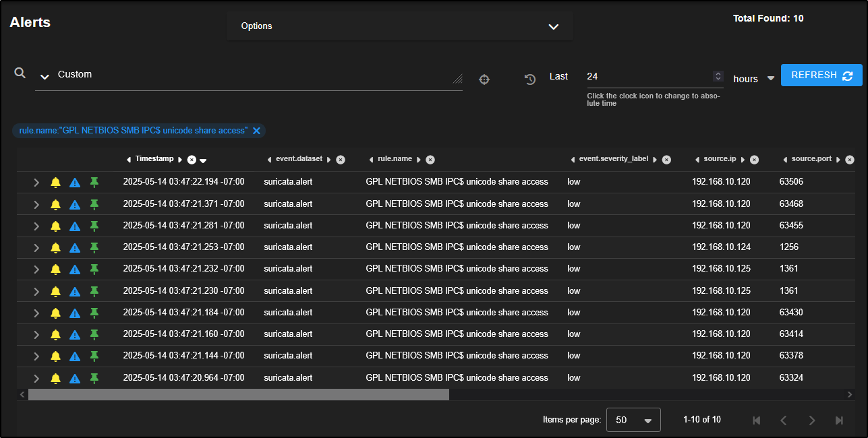The image size is (868, 438).
Task: Expand the Custom query dropdown chevron
Action: click(45, 77)
